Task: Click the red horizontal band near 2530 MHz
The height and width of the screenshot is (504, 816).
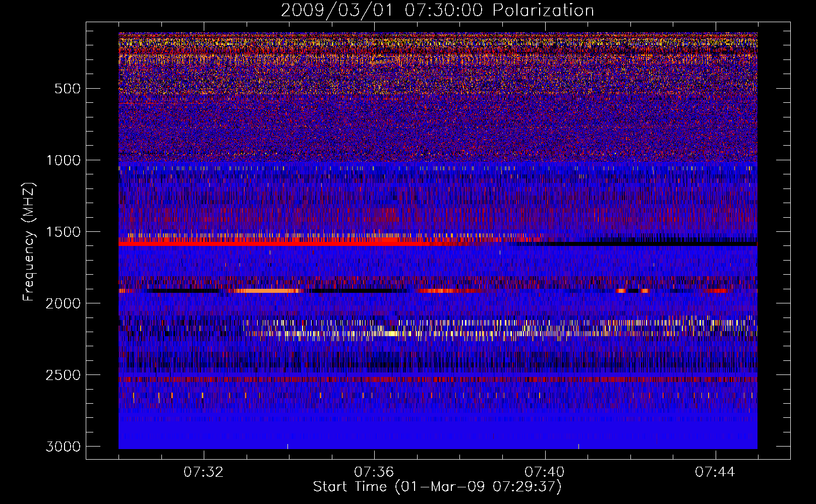Action: 438,379
